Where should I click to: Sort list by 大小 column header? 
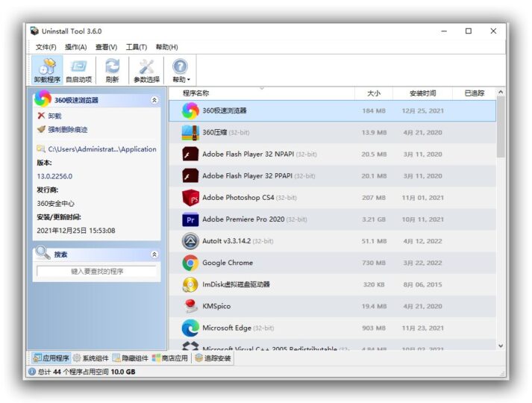[x=373, y=93]
